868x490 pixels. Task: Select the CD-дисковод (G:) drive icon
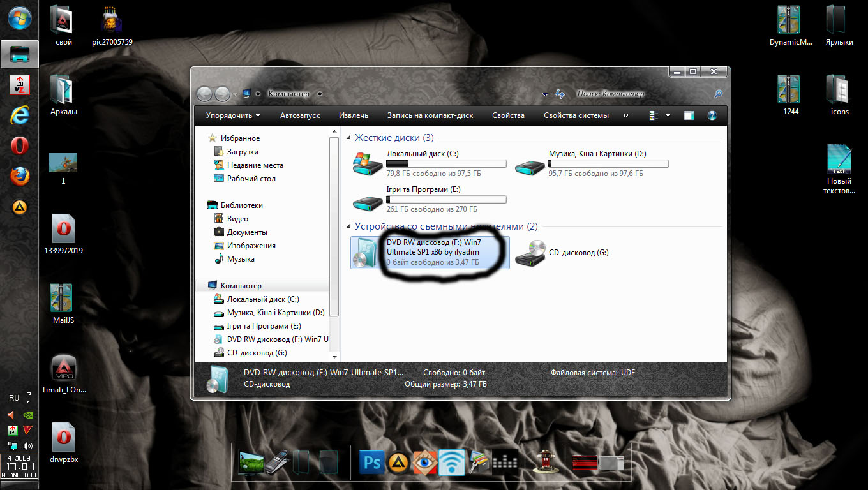pyautogui.click(x=530, y=253)
